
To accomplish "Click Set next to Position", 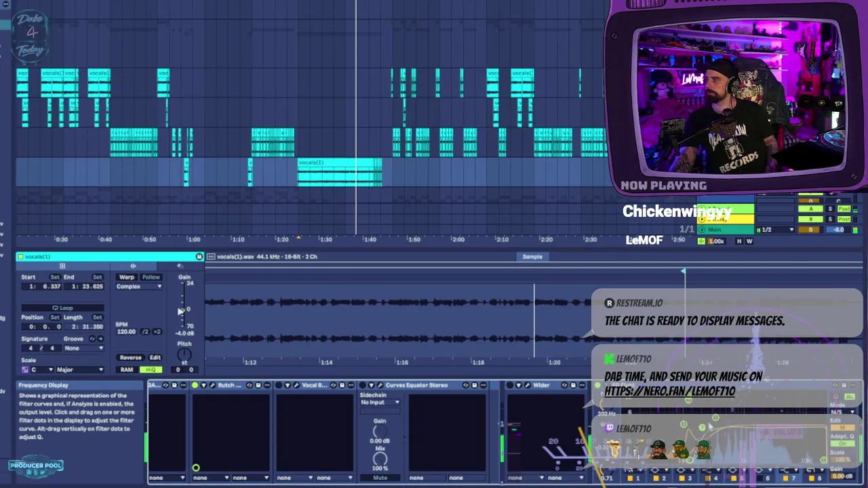I will point(55,317).
